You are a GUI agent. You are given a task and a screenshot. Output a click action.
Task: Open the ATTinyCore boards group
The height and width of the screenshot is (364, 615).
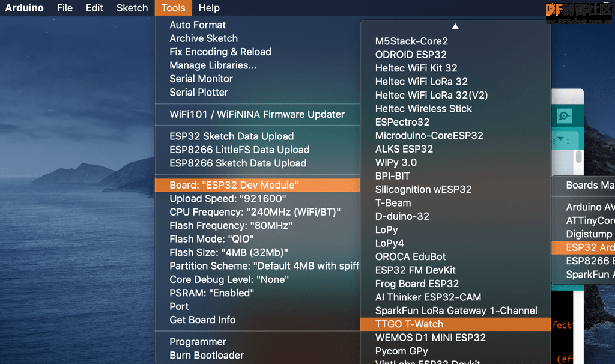click(x=584, y=220)
